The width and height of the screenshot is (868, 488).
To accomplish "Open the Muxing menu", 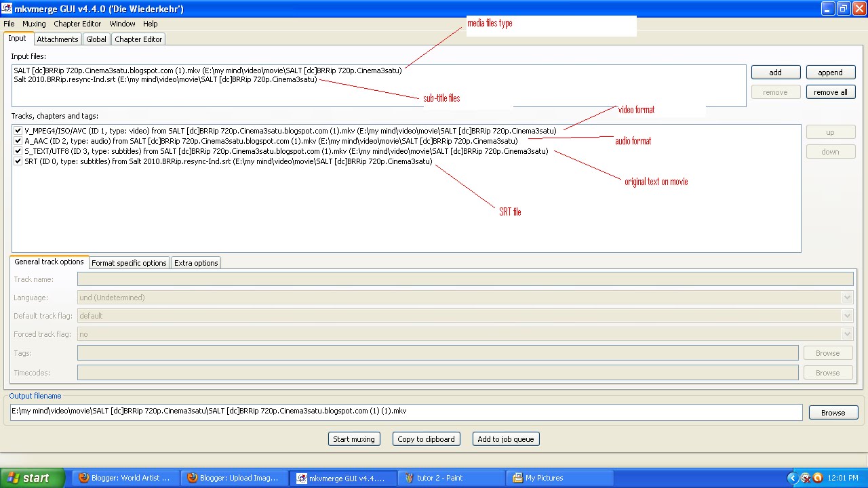I will coord(34,24).
